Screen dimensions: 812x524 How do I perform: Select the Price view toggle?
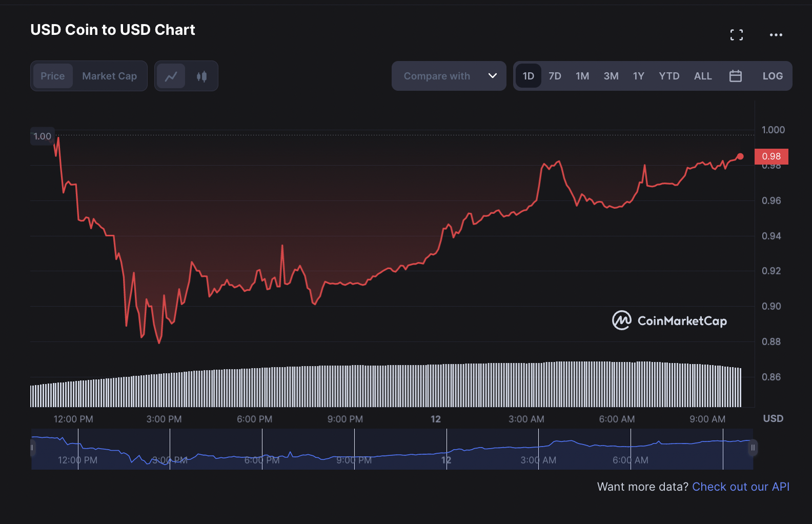coord(53,76)
